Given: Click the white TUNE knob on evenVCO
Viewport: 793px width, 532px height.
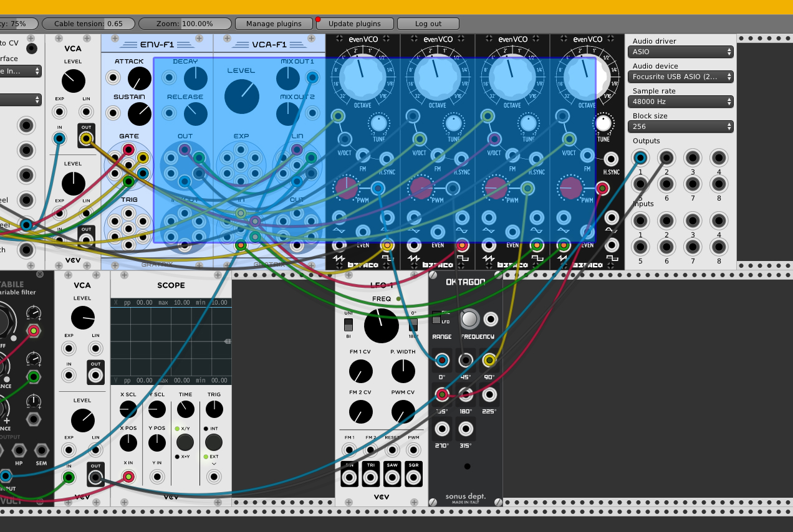Looking at the screenshot, I should (603, 123).
